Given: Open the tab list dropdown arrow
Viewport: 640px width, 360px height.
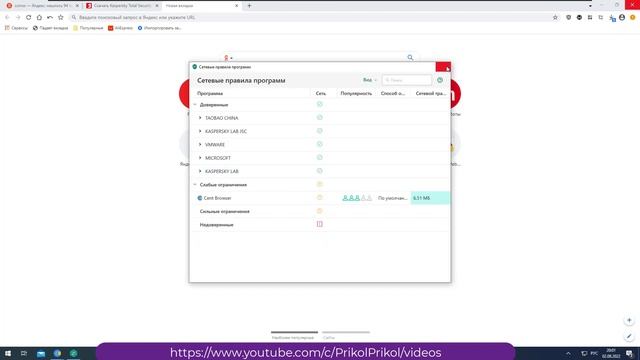Looking at the screenshot, I should [590, 6].
